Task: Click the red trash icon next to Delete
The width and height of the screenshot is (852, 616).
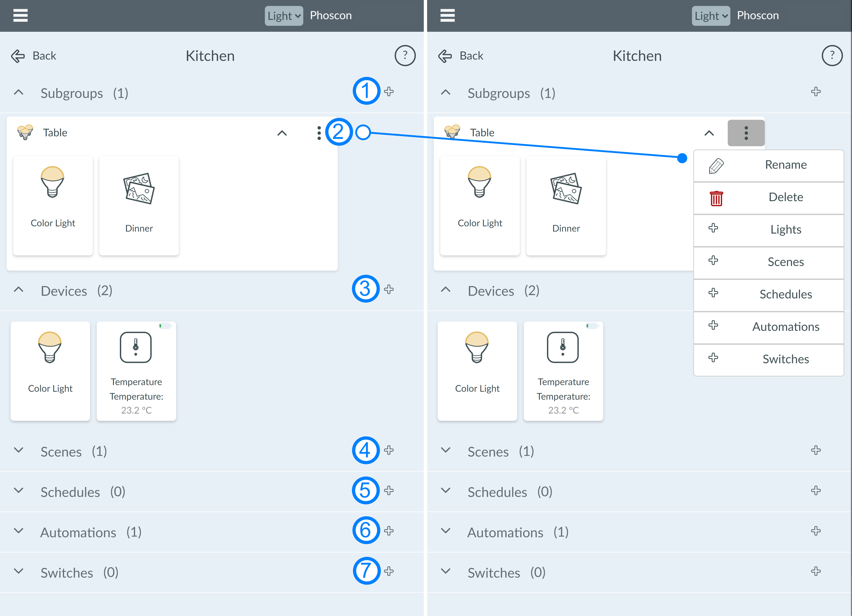Action: (x=716, y=198)
